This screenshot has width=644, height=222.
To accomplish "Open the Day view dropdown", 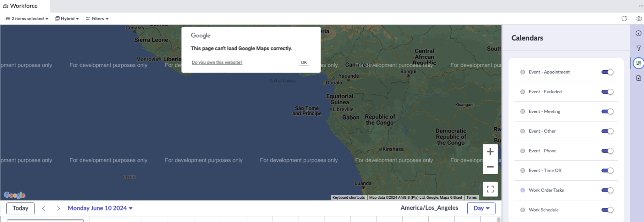I will [x=481, y=208].
